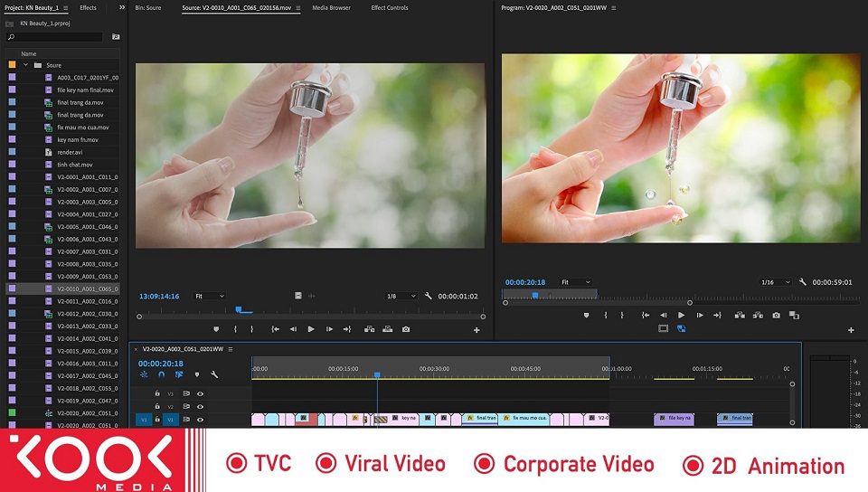Toggle V1 track target button
This screenshot has width=868, height=492.
coord(170,420)
